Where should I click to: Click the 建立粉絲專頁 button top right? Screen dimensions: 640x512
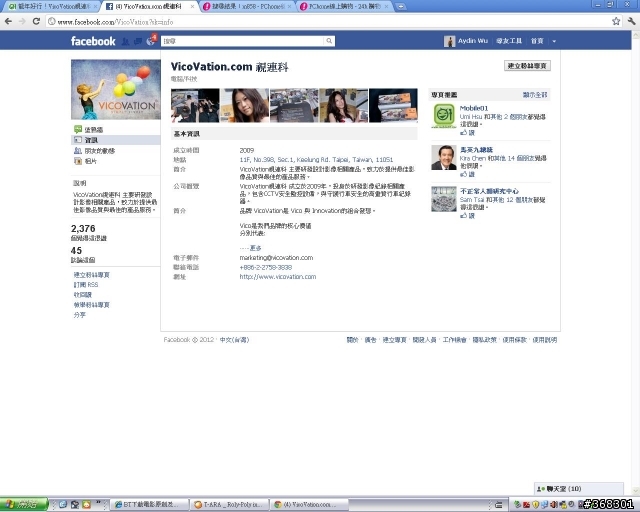click(x=527, y=66)
